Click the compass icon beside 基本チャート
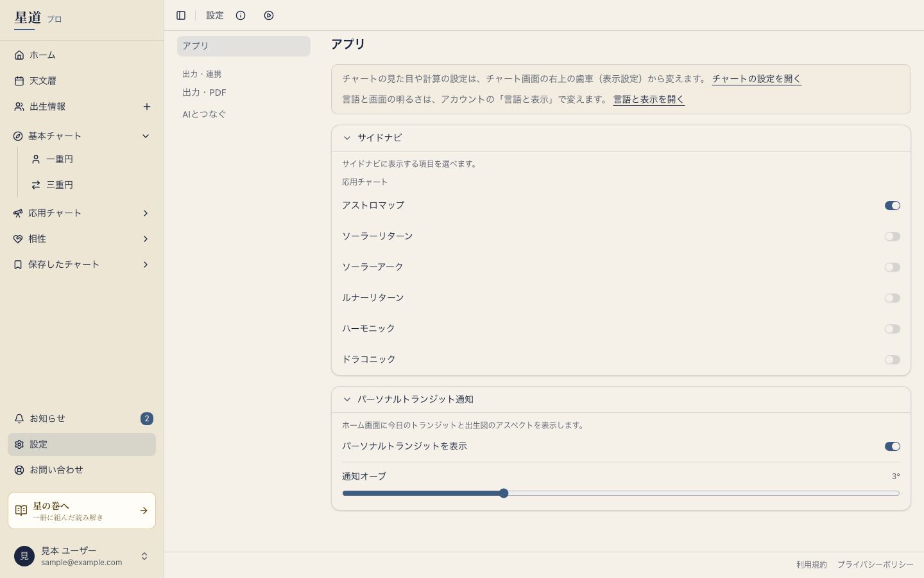This screenshot has height=578, width=924. point(18,136)
